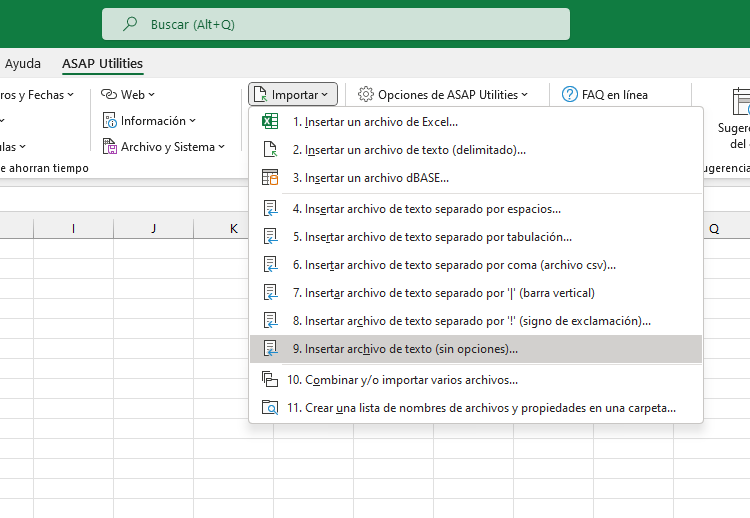Screen dimensions: 750x518
Task: Click the delimited text file icon beside item 2
Action: 270,149
